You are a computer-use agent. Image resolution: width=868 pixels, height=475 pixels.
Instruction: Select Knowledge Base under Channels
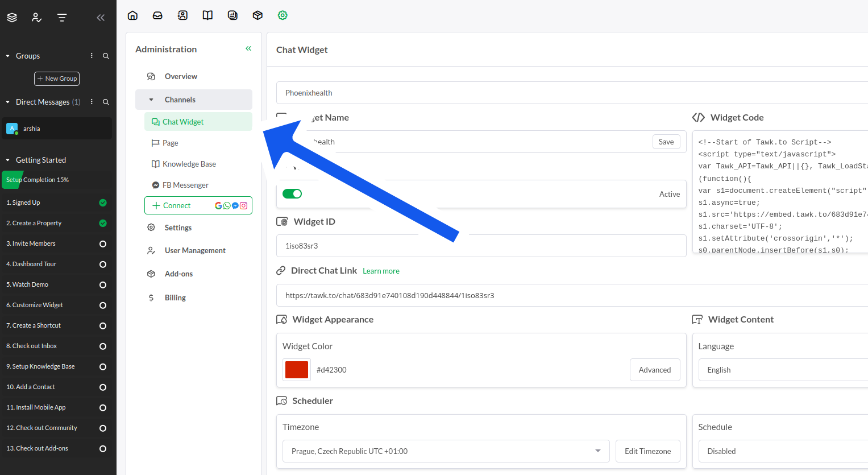pos(189,164)
